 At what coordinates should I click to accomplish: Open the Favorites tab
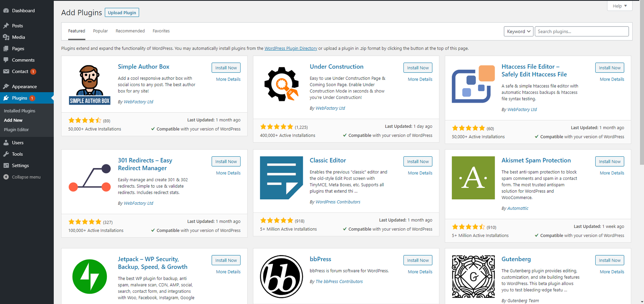point(161,31)
